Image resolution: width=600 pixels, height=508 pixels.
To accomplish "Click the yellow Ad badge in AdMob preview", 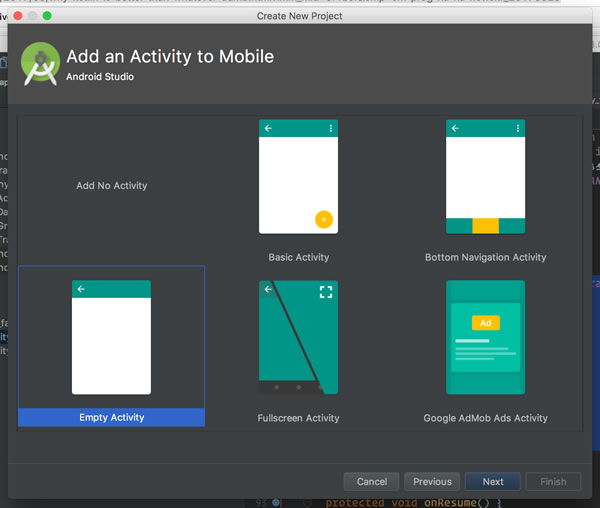I will pos(486,323).
